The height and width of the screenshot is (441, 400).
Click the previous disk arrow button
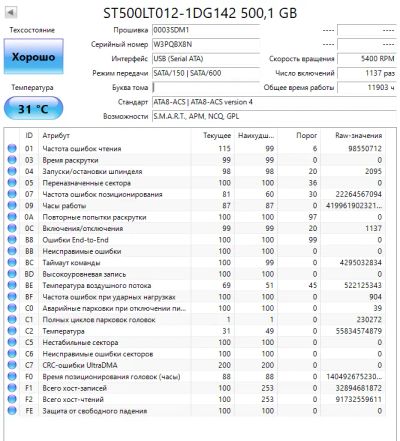10,12
